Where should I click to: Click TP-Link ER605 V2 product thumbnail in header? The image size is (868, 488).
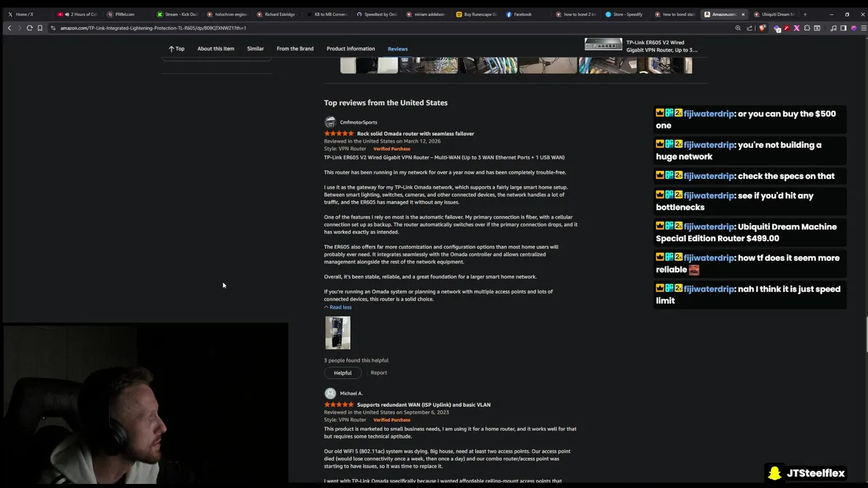coord(603,45)
